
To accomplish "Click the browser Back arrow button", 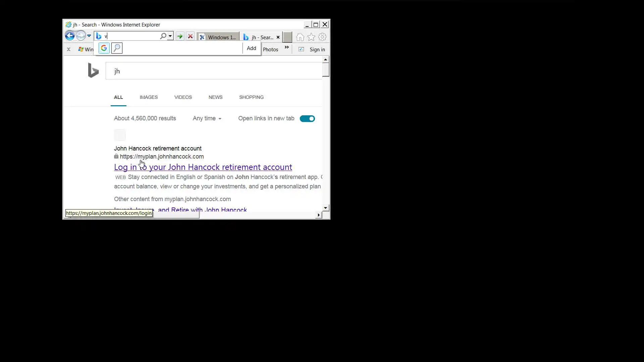I will click(70, 36).
